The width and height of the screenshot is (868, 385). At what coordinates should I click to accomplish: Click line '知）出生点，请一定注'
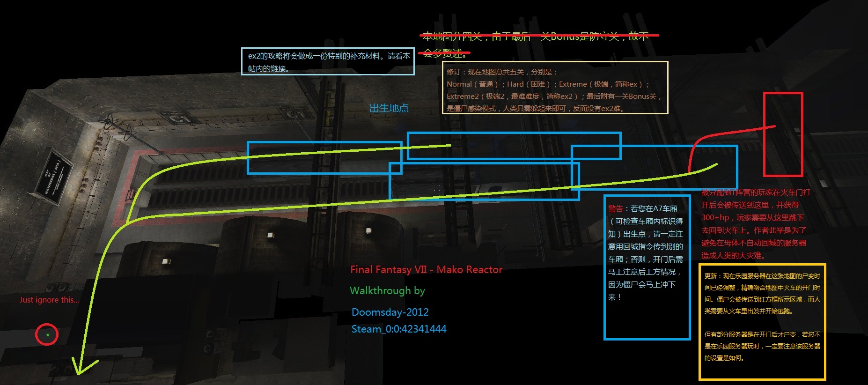click(646, 234)
